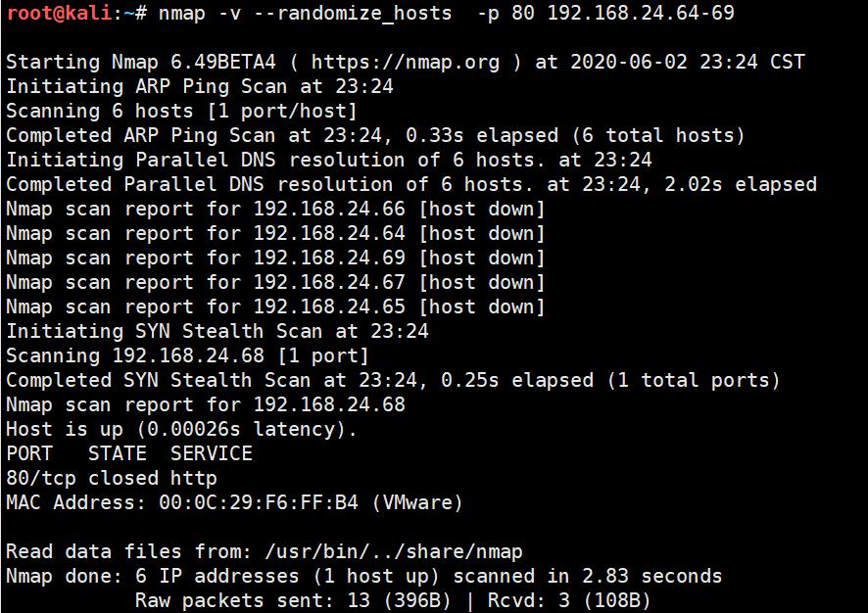Click the 2.02s elapsed DNS resolution line

411,184
